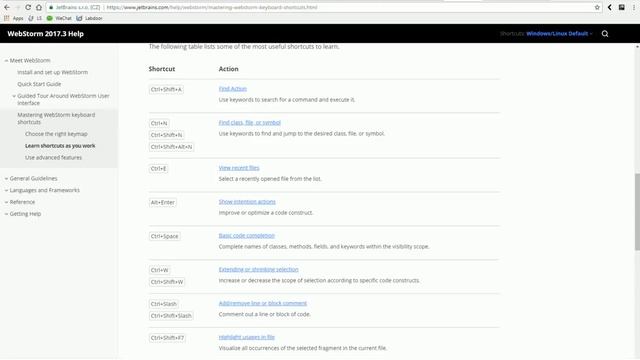Click the search magnifier in help header
This screenshot has width=640, height=360.
pyautogui.click(x=605, y=34)
